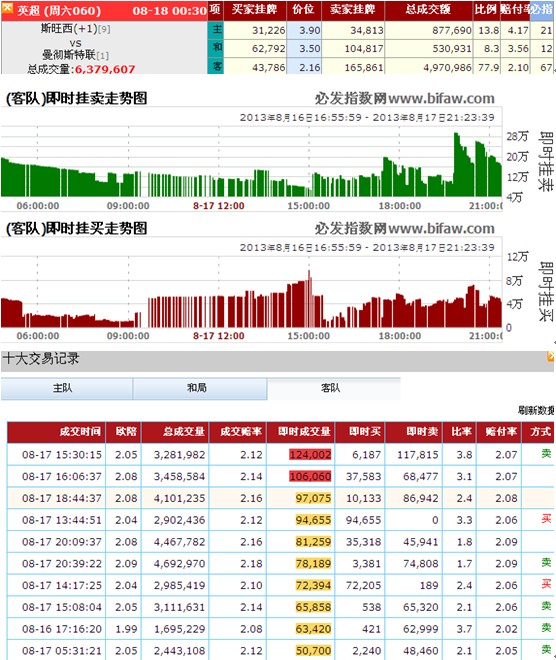Click the 客 row marker icon
The height and width of the screenshot is (660, 556).
coord(216,66)
